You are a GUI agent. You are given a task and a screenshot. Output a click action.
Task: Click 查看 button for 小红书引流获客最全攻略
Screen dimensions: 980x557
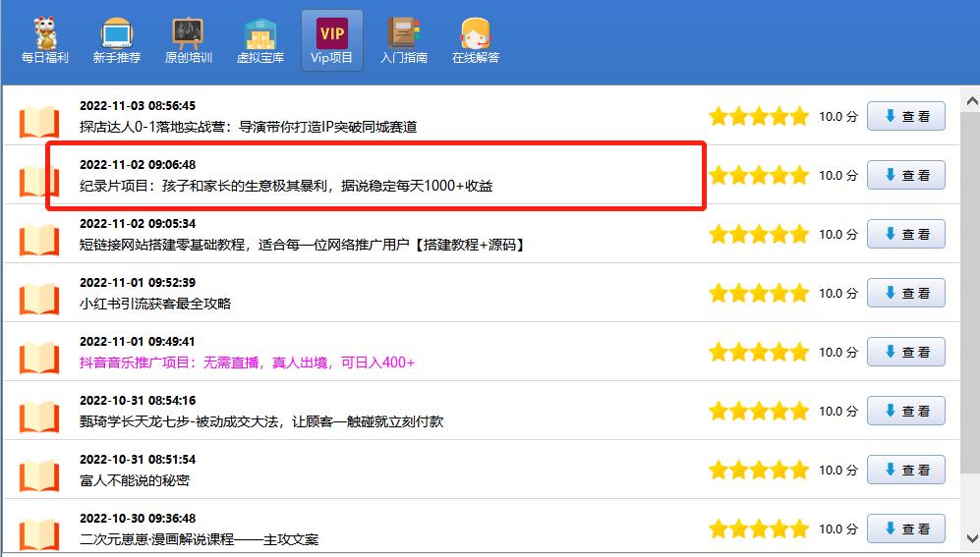click(905, 293)
